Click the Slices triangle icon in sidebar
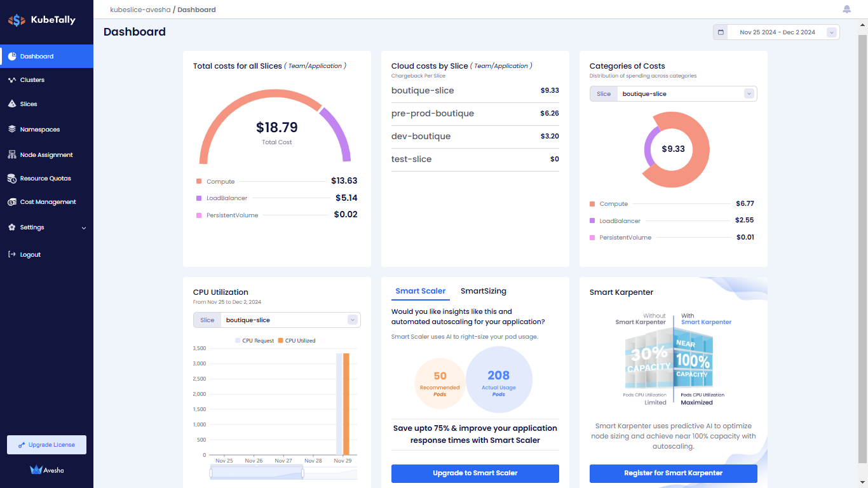 (12, 104)
